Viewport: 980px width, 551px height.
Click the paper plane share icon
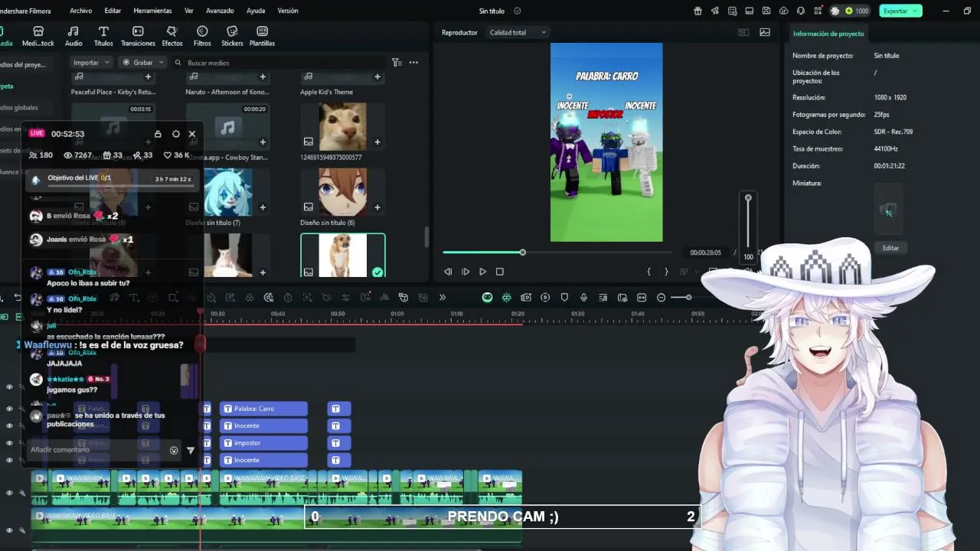pos(715,11)
